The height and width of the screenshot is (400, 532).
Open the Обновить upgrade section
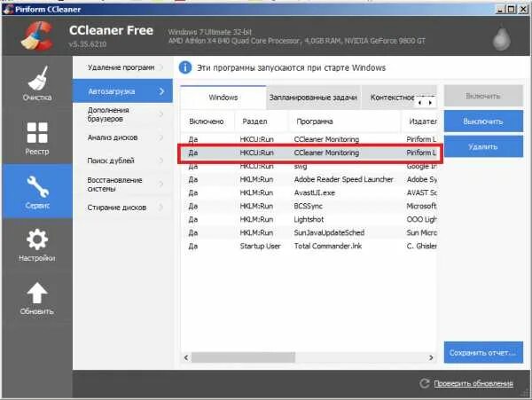click(x=37, y=299)
